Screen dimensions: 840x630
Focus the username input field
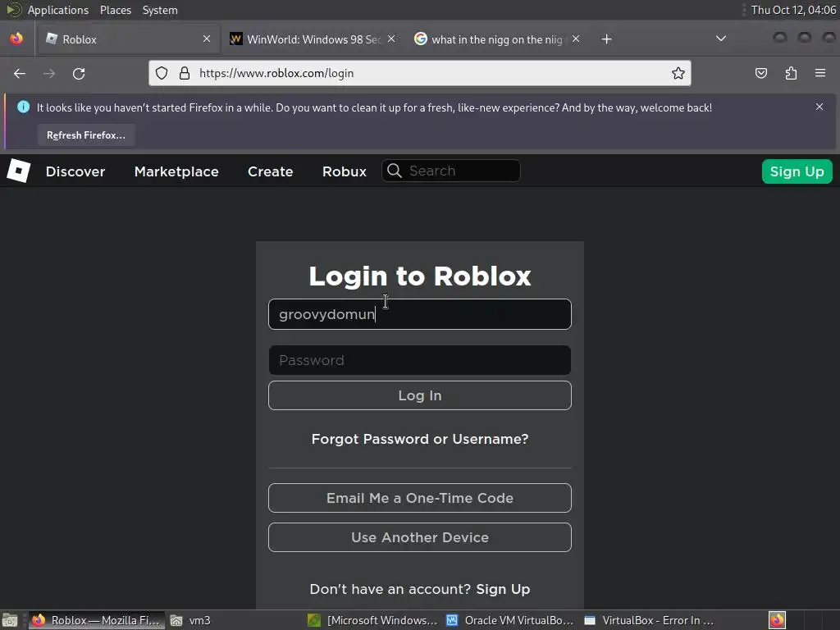pyautogui.click(x=420, y=314)
